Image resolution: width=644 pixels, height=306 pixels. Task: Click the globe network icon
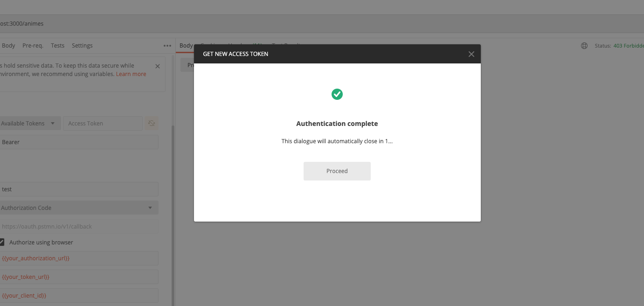pyautogui.click(x=584, y=46)
